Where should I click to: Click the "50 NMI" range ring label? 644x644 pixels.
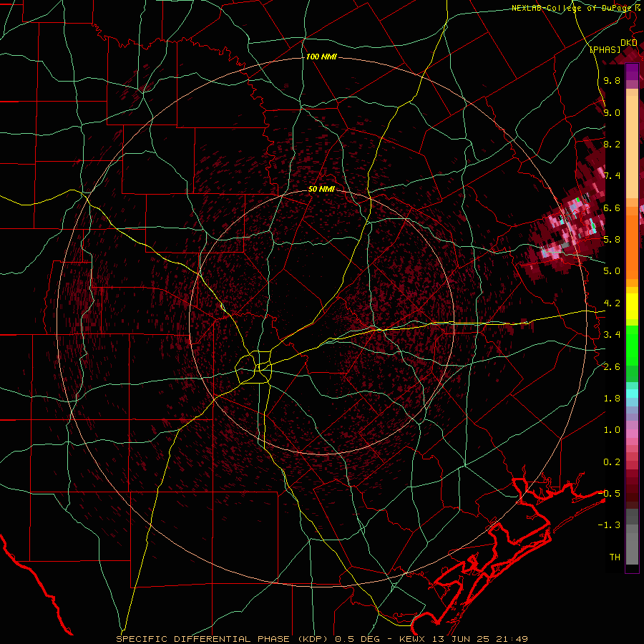click(x=321, y=190)
